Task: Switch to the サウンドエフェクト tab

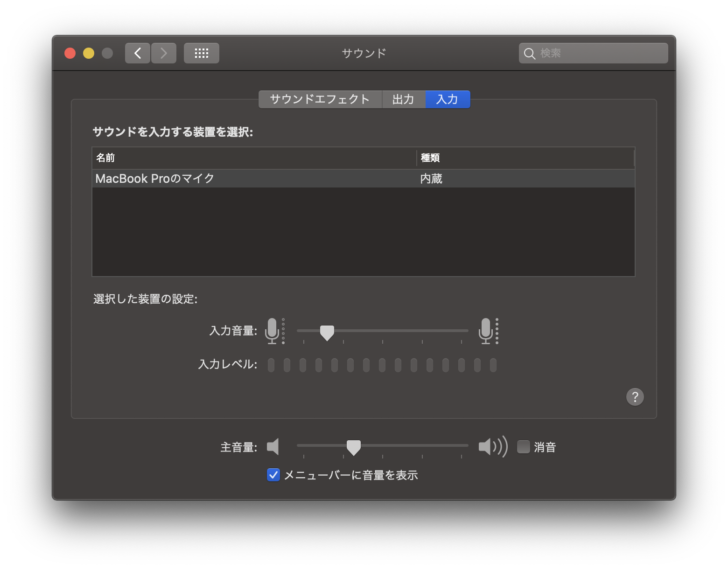Action: 319,99
